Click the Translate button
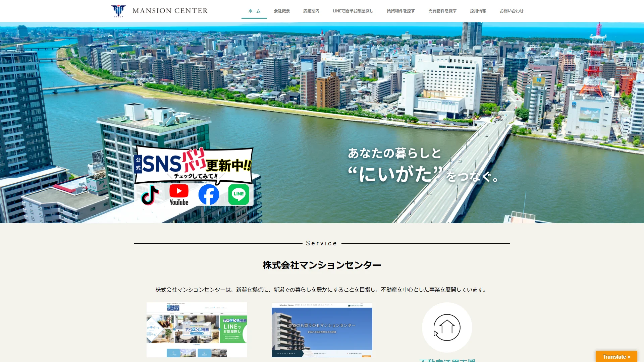The image size is (644, 362). pos(616,357)
